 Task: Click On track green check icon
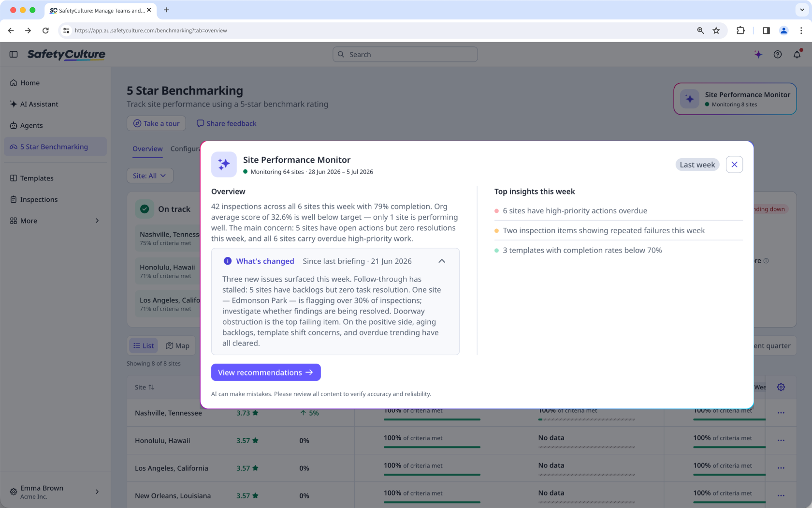pyautogui.click(x=145, y=209)
